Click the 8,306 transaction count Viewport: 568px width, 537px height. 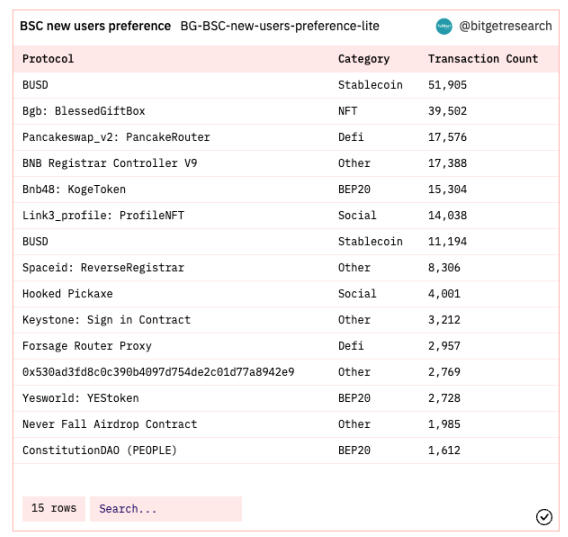tap(444, 267)
